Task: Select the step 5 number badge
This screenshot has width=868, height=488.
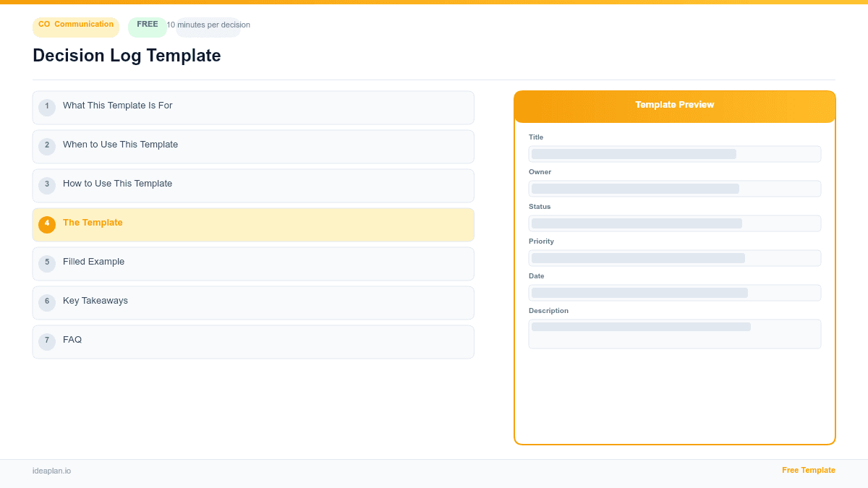Action: pos(47,263)
